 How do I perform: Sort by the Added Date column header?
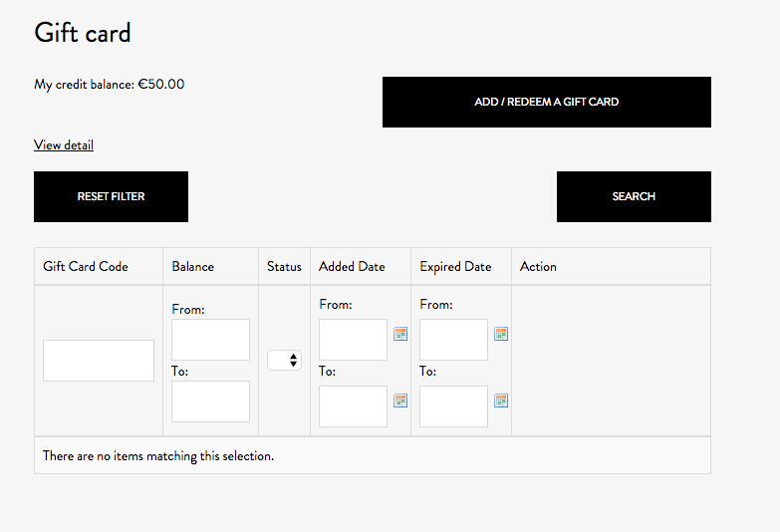click(x=352, y=267)
